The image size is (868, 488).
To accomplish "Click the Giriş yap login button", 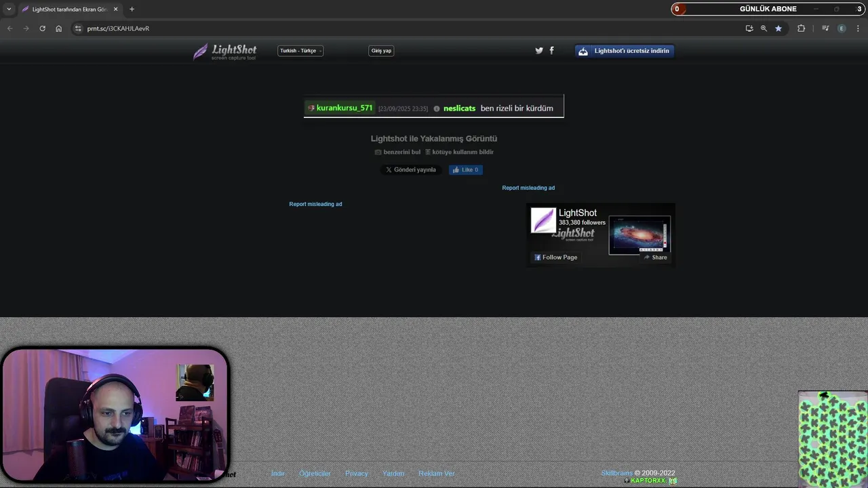I will point(381,51).
